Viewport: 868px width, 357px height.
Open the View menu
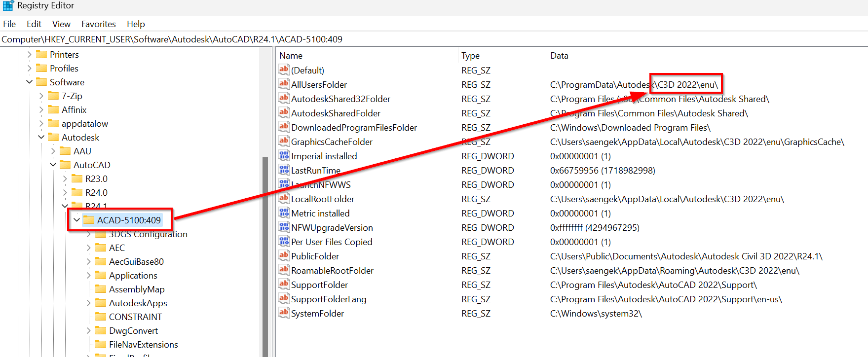61,24
